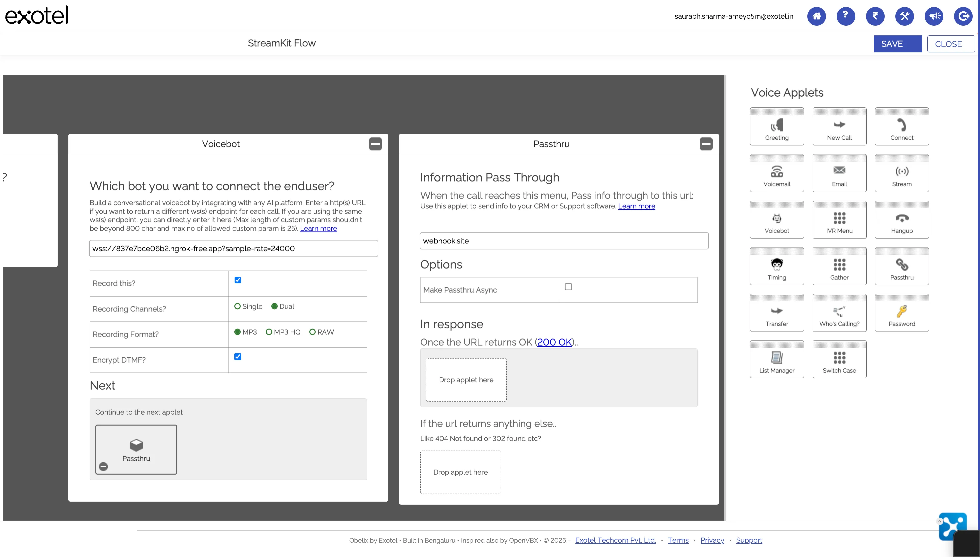The image size is (980, 557).
Task: Click the webhook.site URL input field
Action: point(564,241)
